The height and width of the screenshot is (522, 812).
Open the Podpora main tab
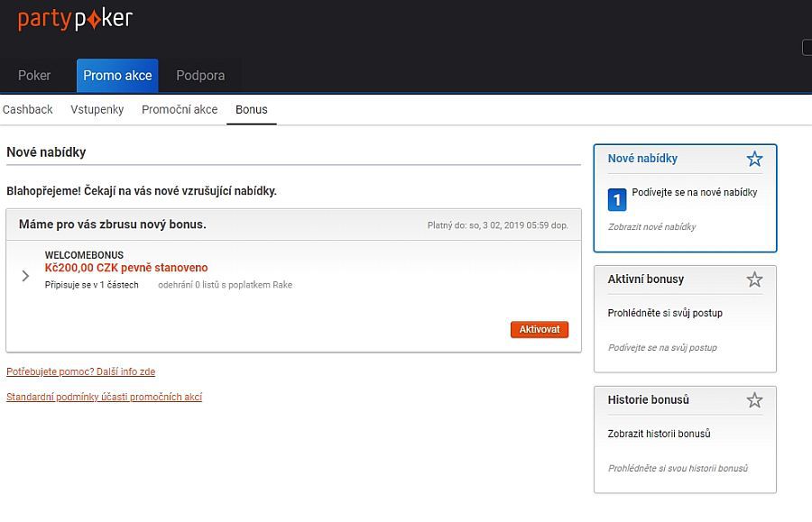click(200, 76)
